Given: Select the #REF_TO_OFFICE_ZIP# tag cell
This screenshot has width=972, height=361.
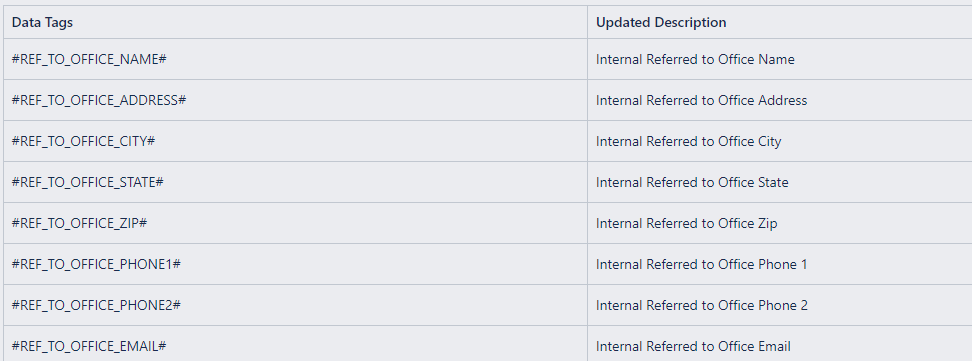Looking at the screenshot, I should (x=295, y=223).
